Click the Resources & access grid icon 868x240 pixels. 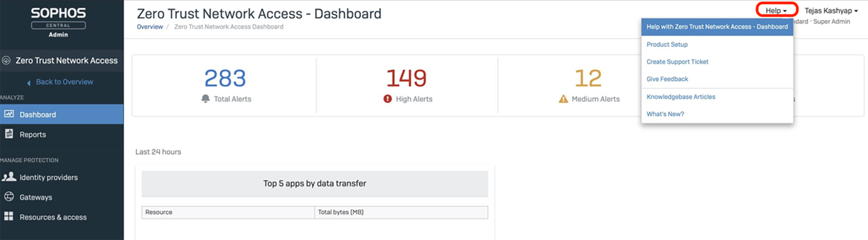point(9,216)
